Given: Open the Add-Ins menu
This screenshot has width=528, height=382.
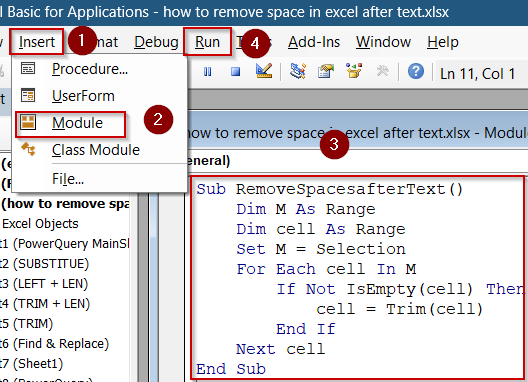Looking at the screenshot, I should [314, 42].
